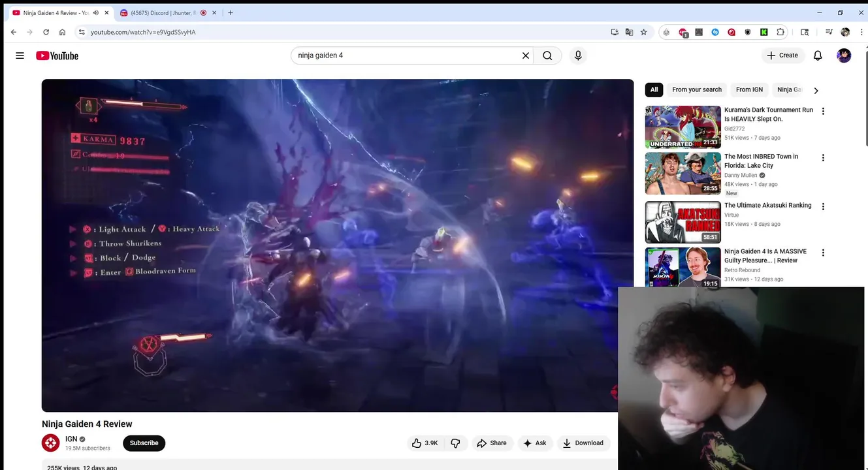
Task: Close the Ninja Gaiden 4 Review tab
Action: click(106, 12)
